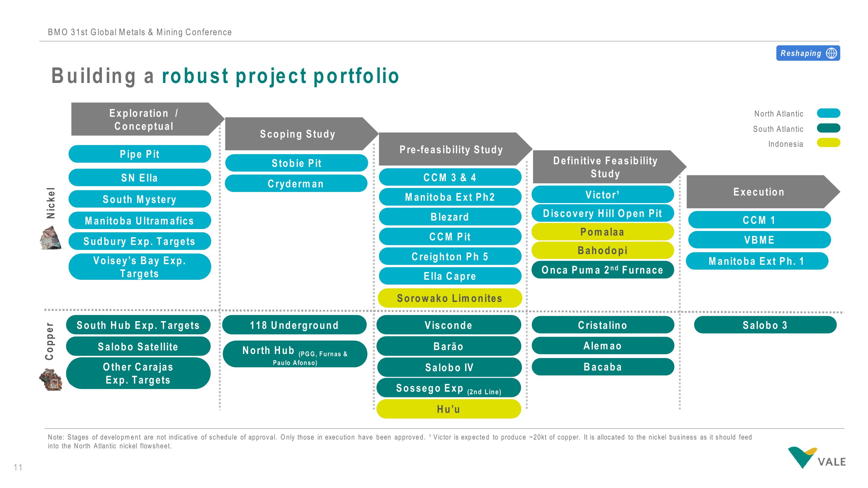Click the North Atlantic blue legend swatch

828,113
